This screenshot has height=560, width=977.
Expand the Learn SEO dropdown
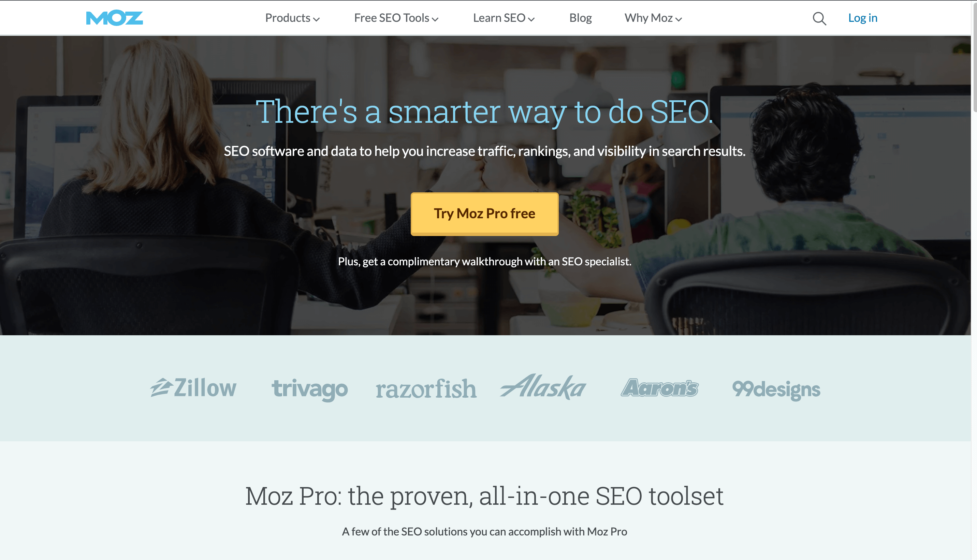click(x=504, y=18)
